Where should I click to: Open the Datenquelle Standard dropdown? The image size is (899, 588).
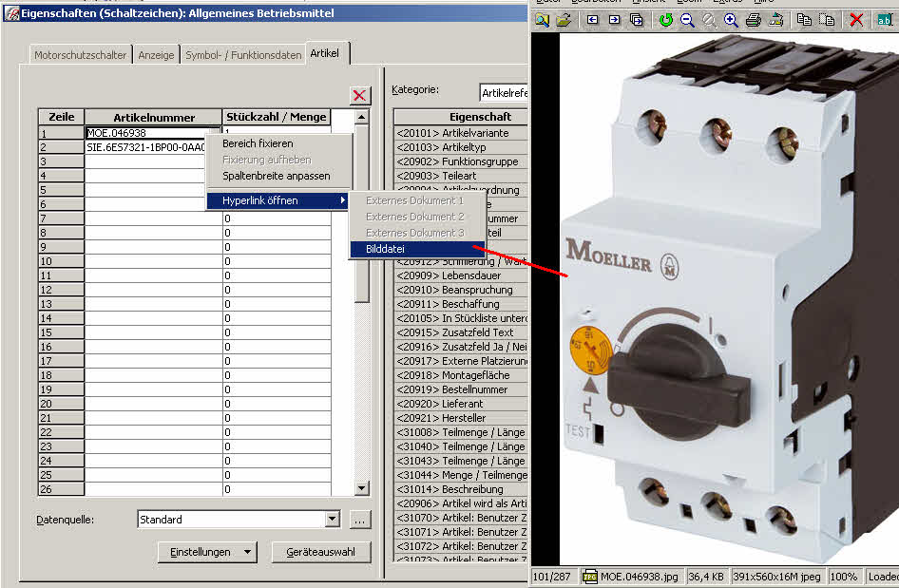click(333, 520)
